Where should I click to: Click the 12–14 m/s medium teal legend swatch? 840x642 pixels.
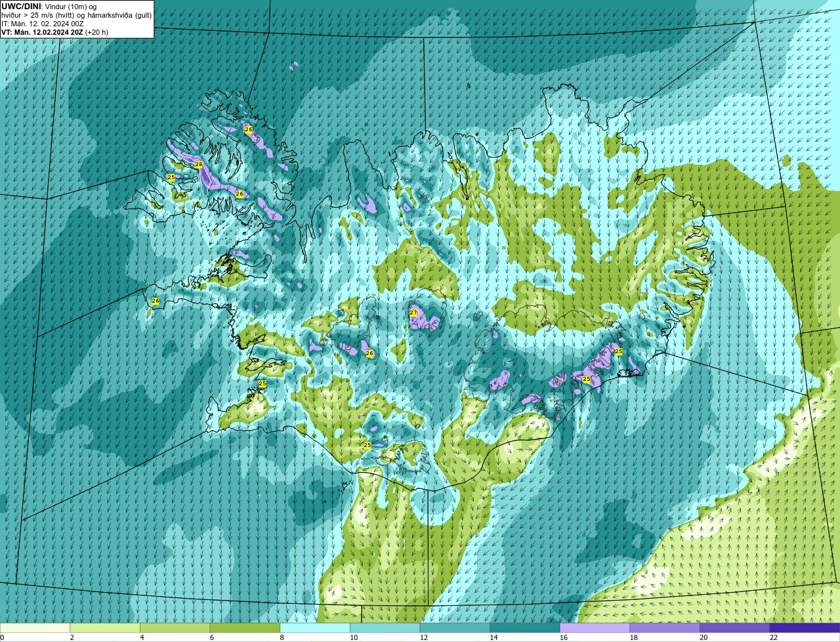point(455,628)
